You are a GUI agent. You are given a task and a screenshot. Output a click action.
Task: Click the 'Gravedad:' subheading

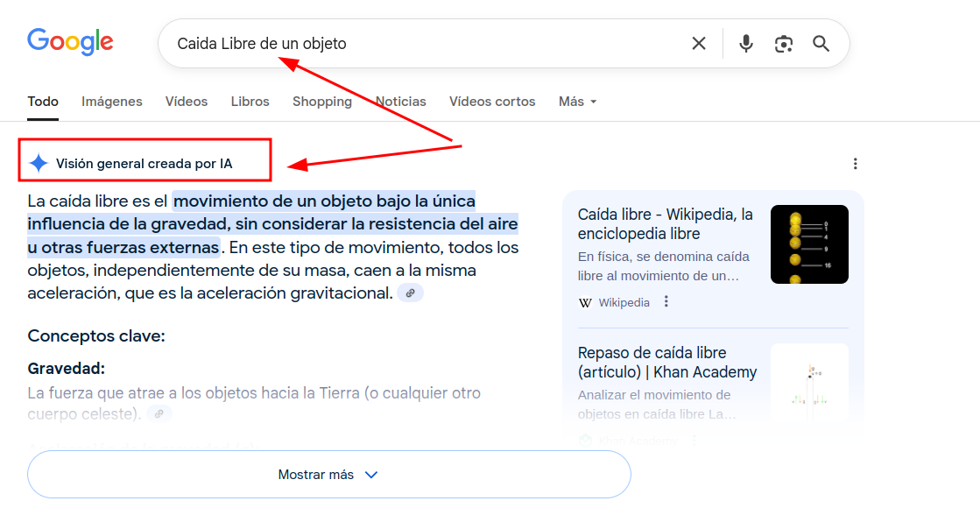(x=67, y=369)
